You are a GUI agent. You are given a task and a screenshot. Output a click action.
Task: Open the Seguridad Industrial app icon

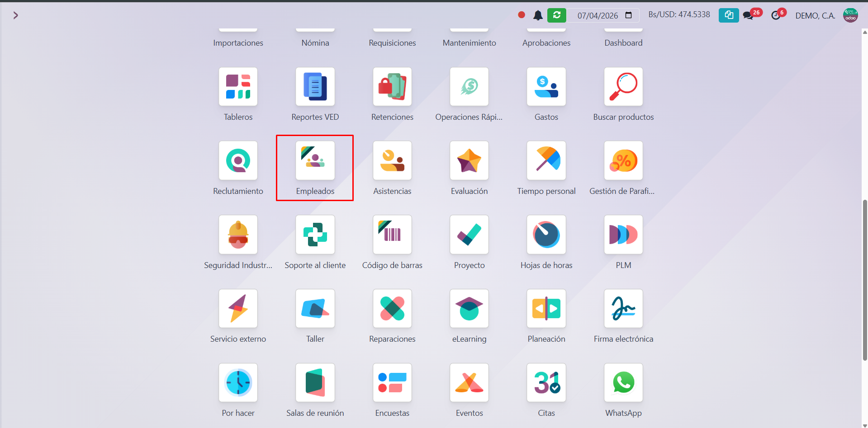click(x=238, y=235)
